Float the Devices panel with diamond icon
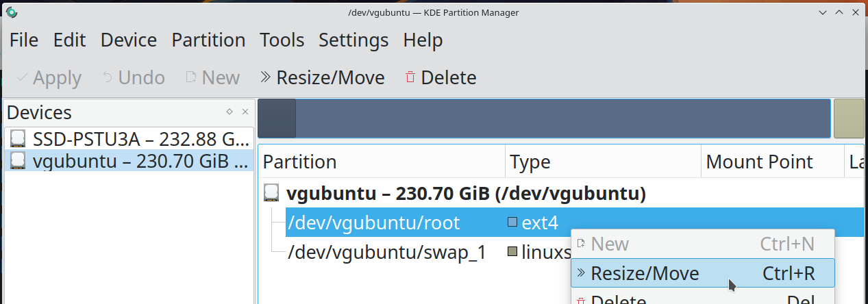The width and height of the screenshot is (868, 304). pos(230,112)
